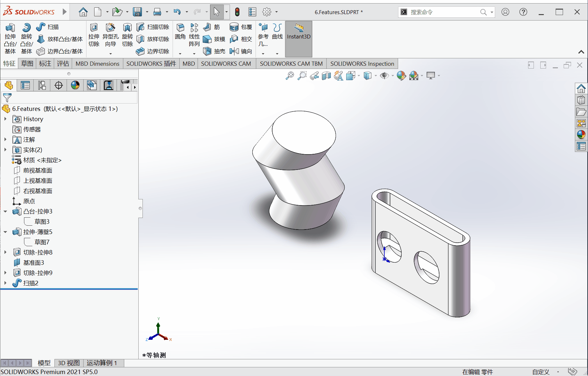Select the Linear Pattern (线性阵列) tool
Image resolution: width=588 pixels, height=376 pixels.
click(x=194, y=35)
